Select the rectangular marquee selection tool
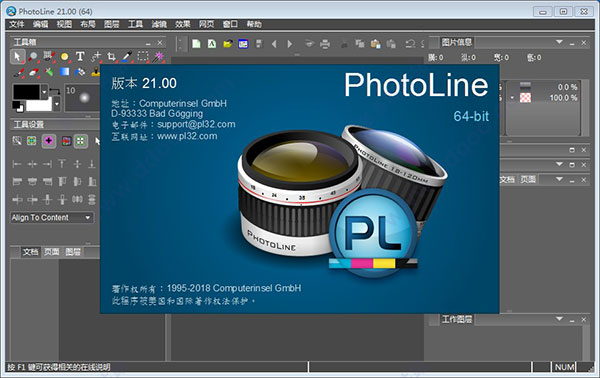 pos(143,57)
